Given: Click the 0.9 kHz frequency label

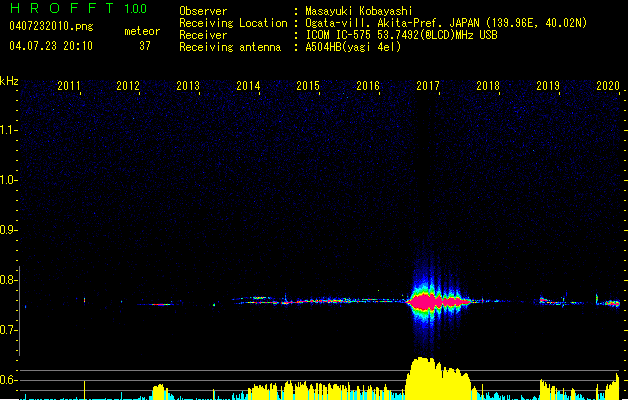Looking at the screenshot, I should 9,230.
